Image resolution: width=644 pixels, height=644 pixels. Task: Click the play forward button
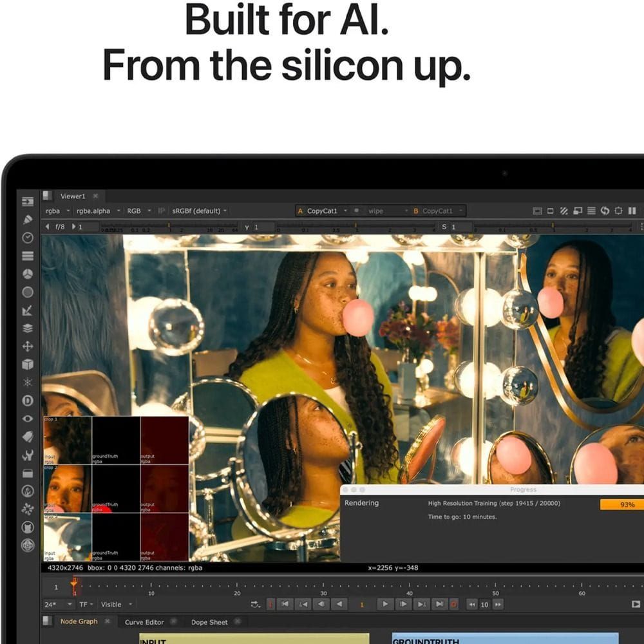click(x=385, y=604)
